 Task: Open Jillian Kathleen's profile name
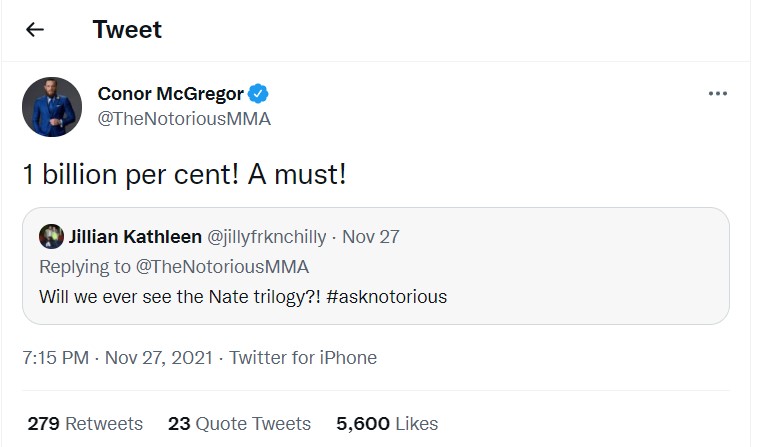[134, 237]
